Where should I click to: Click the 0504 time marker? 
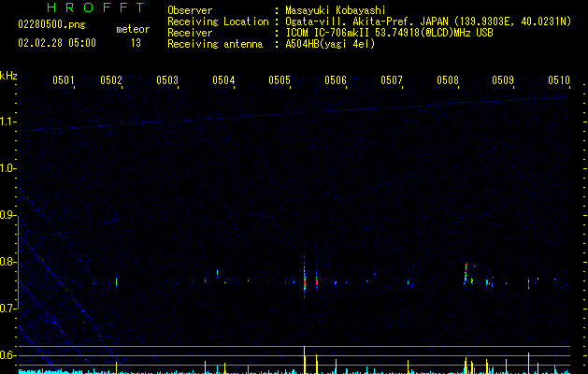pos(223,79)
